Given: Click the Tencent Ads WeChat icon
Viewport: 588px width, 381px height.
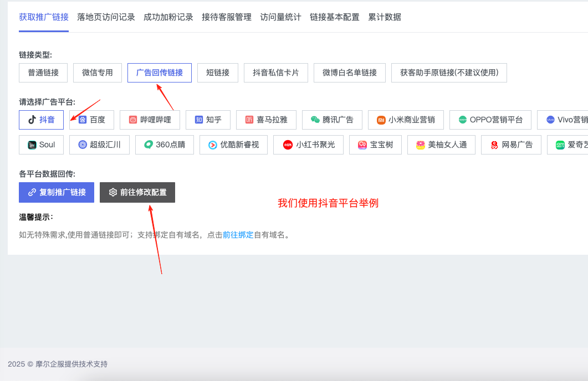Looking at the screenshot, I should coord(315,120).
